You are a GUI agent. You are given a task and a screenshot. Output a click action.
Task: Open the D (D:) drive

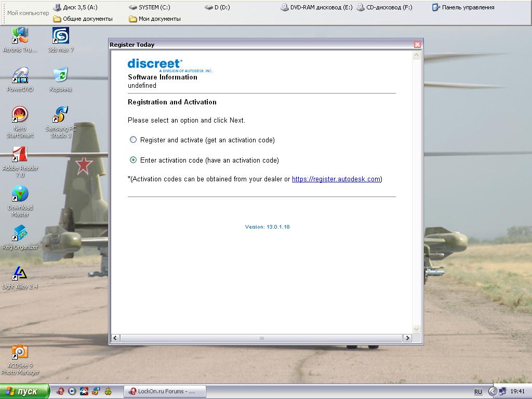pyautogui.click(x=218, y=7)
